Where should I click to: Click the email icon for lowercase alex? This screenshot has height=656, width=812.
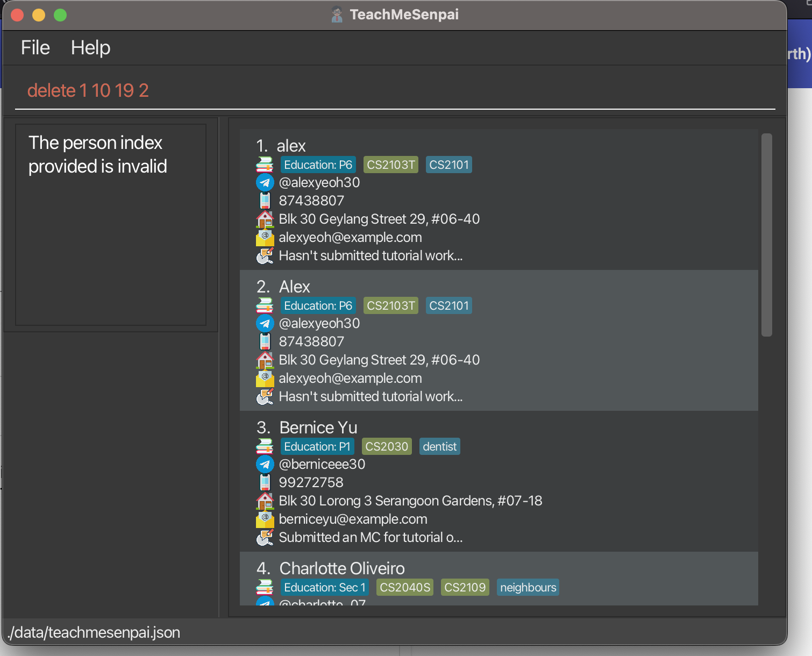(265, 237)
